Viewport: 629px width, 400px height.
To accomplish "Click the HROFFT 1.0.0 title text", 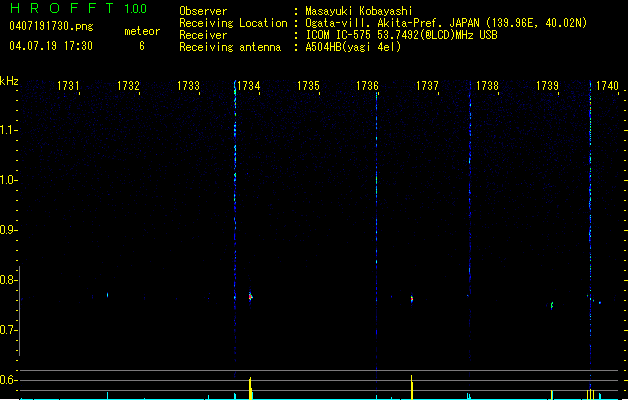I will coord(78,8).
